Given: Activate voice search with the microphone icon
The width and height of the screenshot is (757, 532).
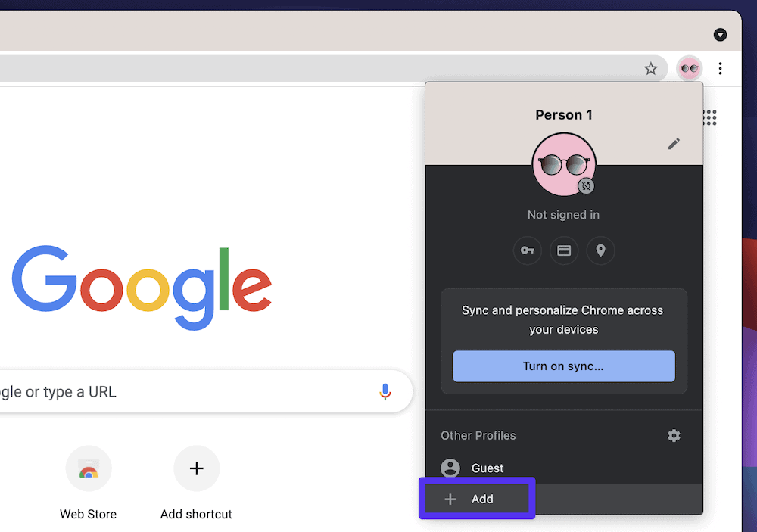Looking at the screenshot, I should pyautogui.click(x=385, y=391).
